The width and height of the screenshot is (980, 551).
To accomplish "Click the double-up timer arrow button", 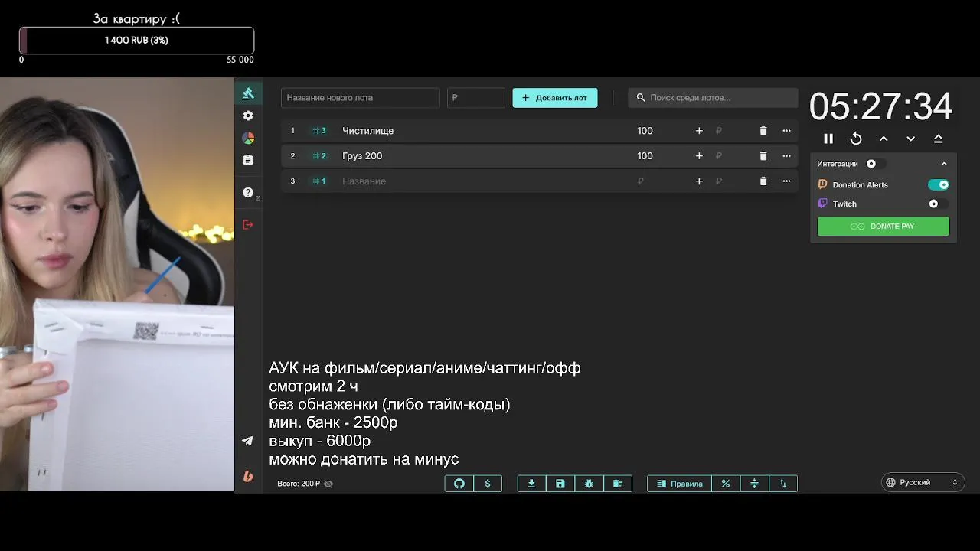I will pyautogui.click(x=939, y=139).
